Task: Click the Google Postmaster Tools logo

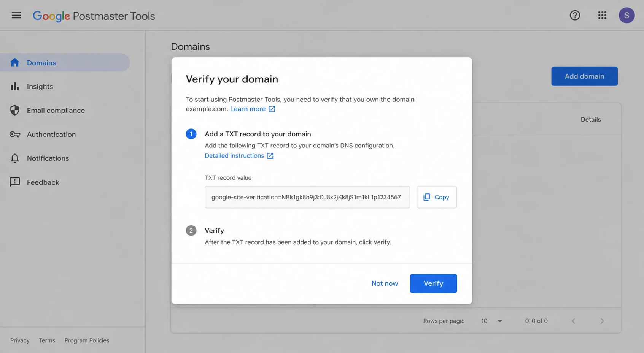Action: 94,16
